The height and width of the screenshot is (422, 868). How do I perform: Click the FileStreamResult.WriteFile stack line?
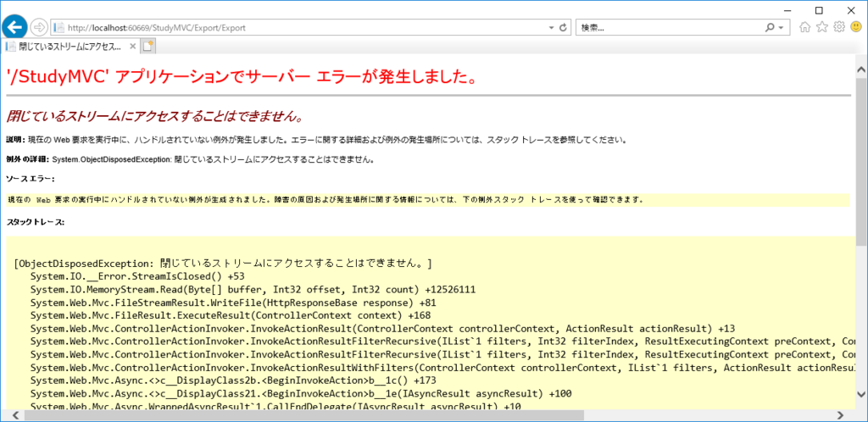pos(234,303)
